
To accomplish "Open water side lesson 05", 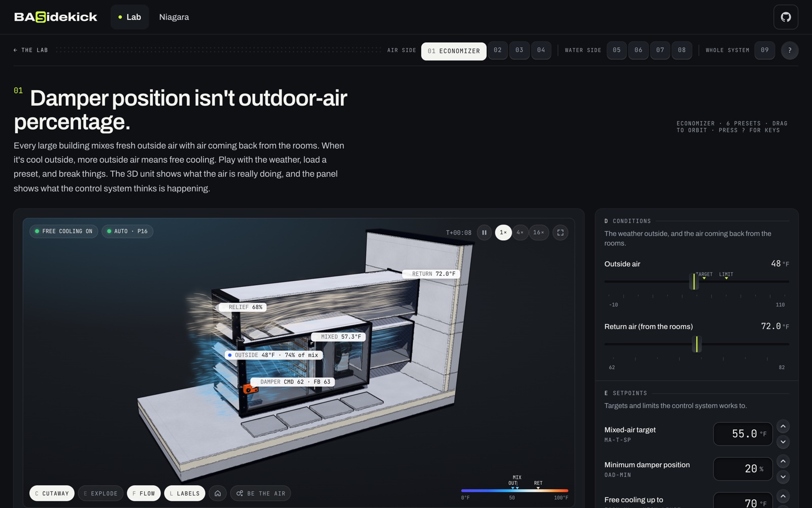I will coord(617,50).
